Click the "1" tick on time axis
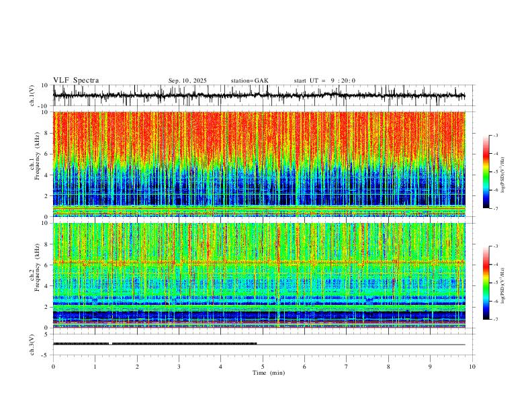This screenshot has height=411, width=532. (95, 367)
